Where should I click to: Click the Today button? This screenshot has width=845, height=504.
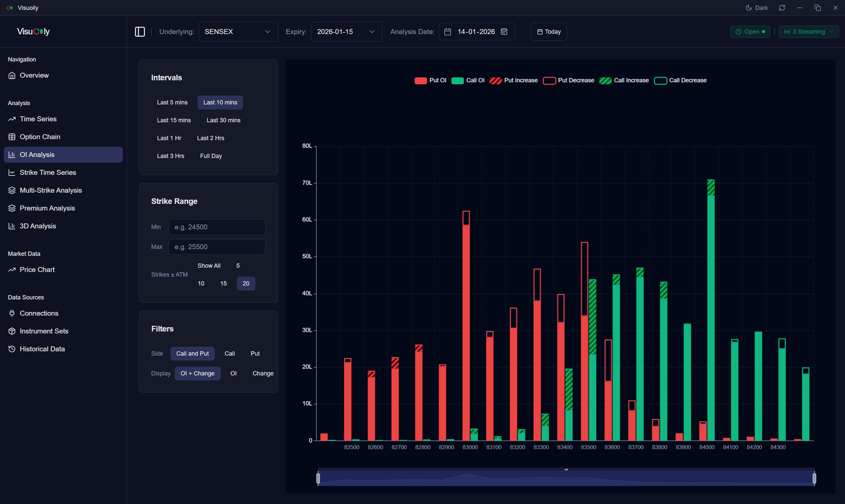[548, 31]
